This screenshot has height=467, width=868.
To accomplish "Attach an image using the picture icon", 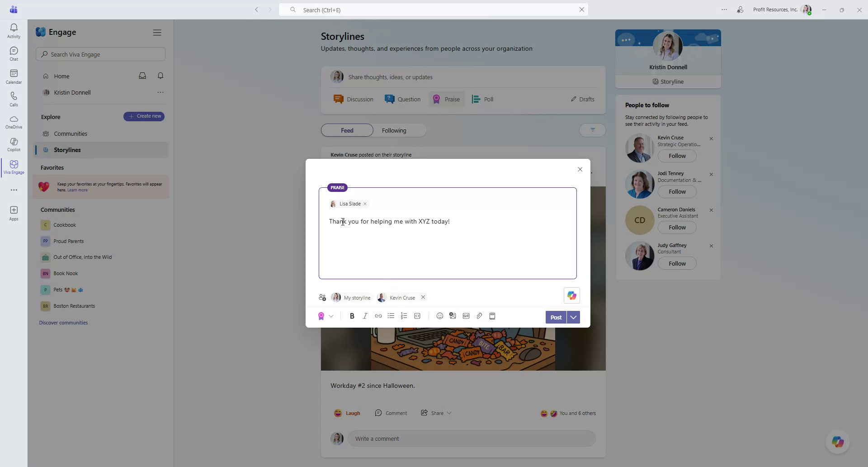I will tap(453, 316).
